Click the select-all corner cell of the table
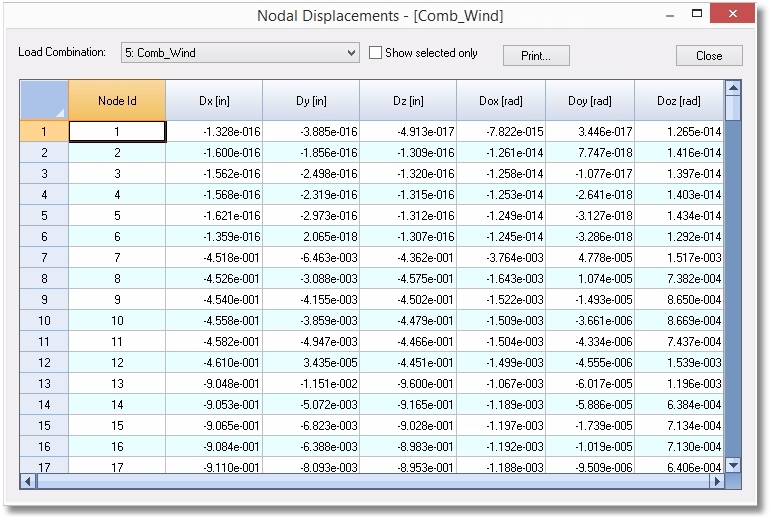Viewport: 771px width, 520px height. pyautogui.click(x=44, y=100)
